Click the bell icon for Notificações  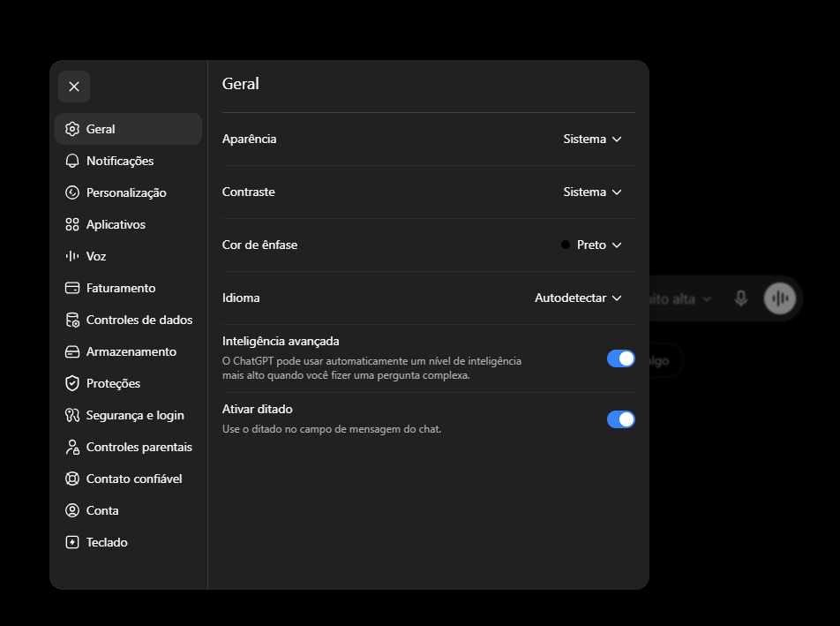click(72, 161)
